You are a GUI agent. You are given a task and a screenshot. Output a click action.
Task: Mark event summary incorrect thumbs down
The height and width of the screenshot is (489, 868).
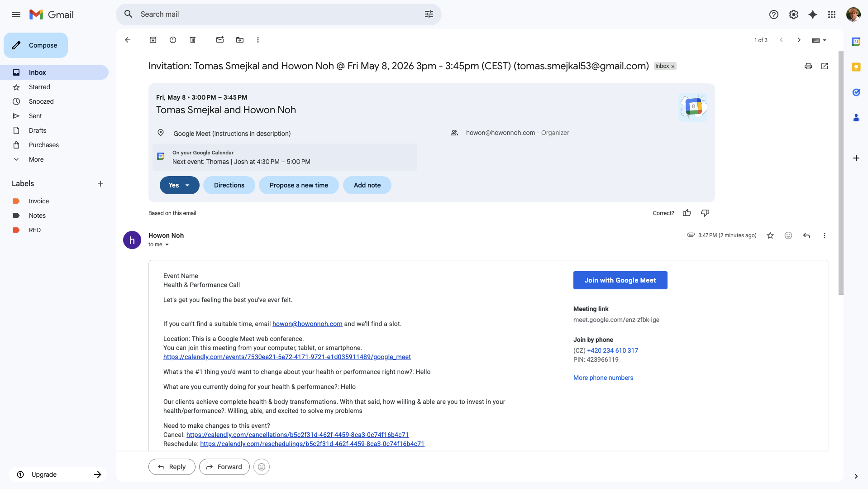[x=705, y=213]
